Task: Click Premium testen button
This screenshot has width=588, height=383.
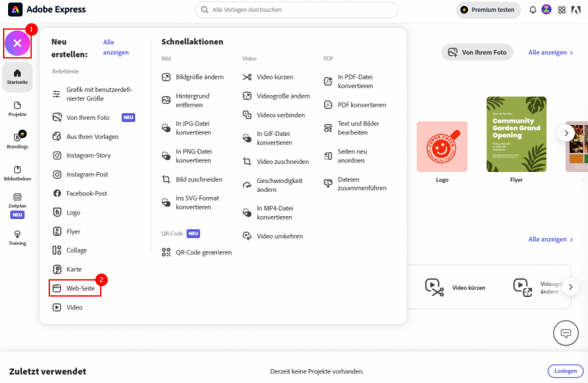Action: tap(488, 10)
